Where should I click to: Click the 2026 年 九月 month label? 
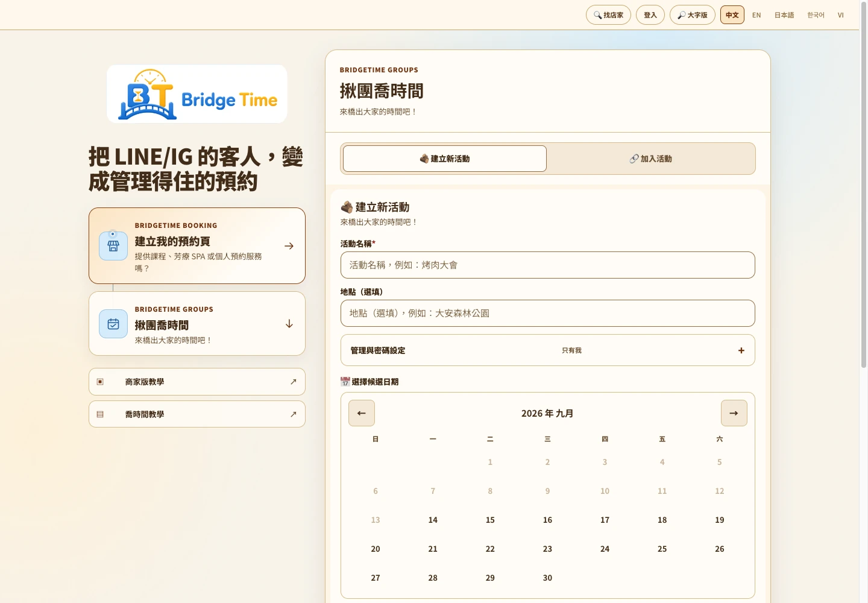coord(547,413)
